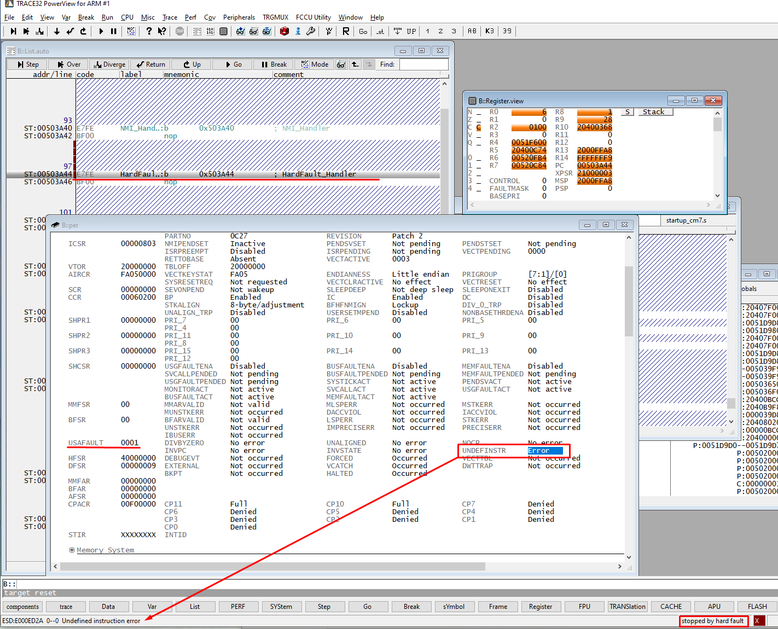Screen dimensions: 778x629
Task: Click the 'FLASH' softkey at bottom
Action: coord(757,607)
